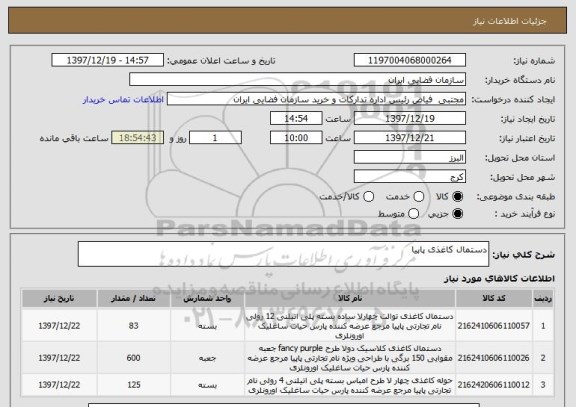Click product code 2162410606110026
This screenshot has height=407, width=576.
coord(494,358)
